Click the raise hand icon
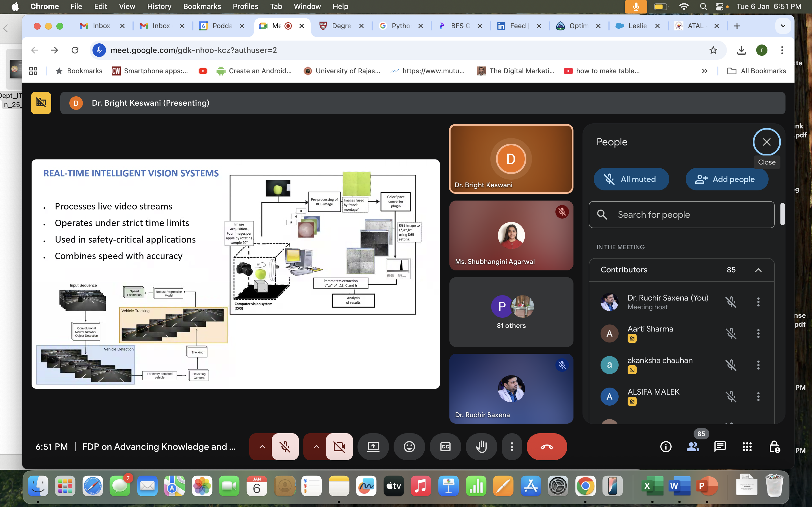812x507 pixels. [x=481, y=447]
